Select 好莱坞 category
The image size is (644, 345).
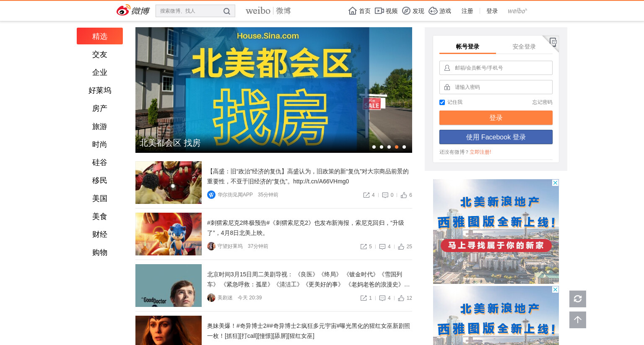point(100,90)
